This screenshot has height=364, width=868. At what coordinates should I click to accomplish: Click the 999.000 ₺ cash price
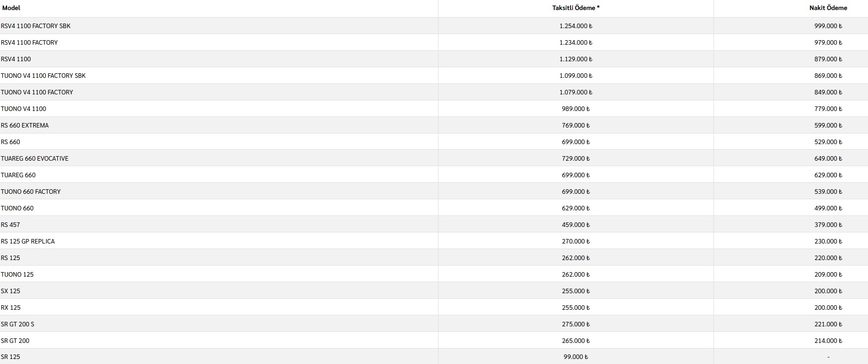[828, 26]
